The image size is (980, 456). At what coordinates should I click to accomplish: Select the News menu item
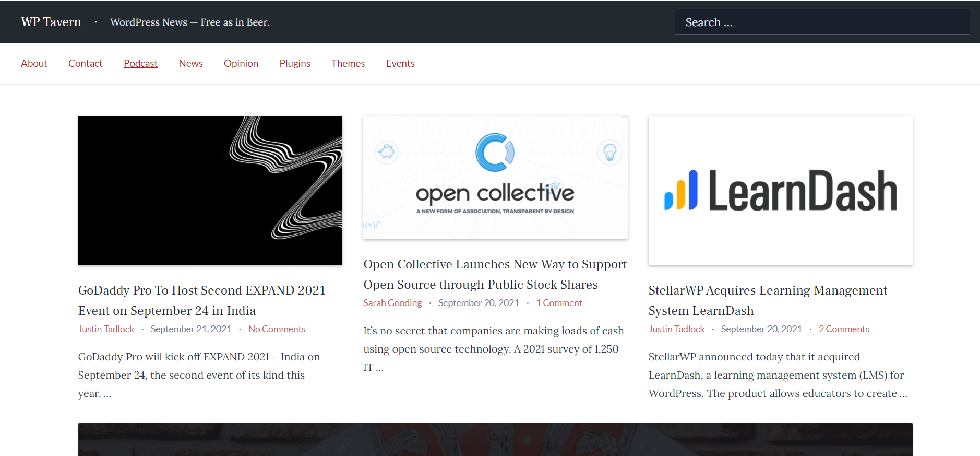[x=191, y=63]
